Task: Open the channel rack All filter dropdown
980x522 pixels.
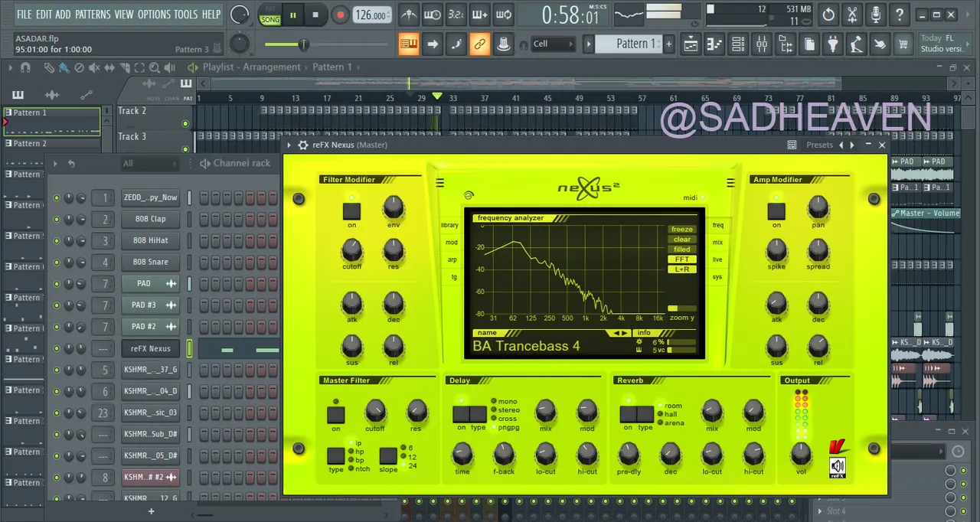Action: [x=150, y=163]
